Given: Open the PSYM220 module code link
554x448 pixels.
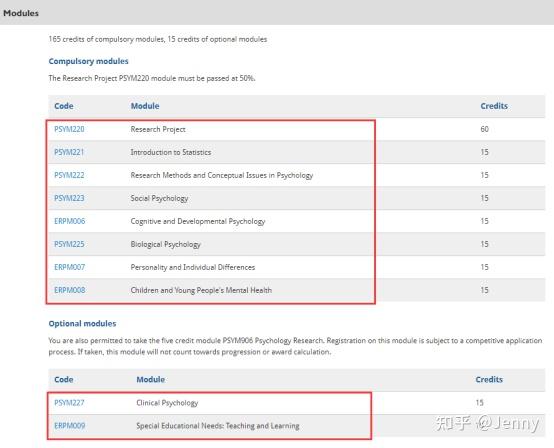Looking at the screenshot, I should pyautogui.click(x=69, y=129).
